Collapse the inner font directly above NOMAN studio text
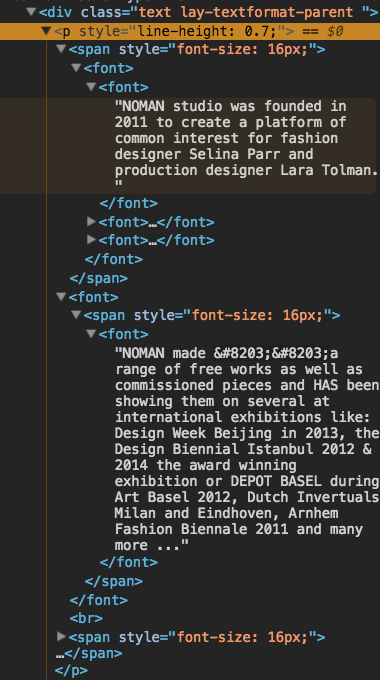380x680 pixels. 91,87
